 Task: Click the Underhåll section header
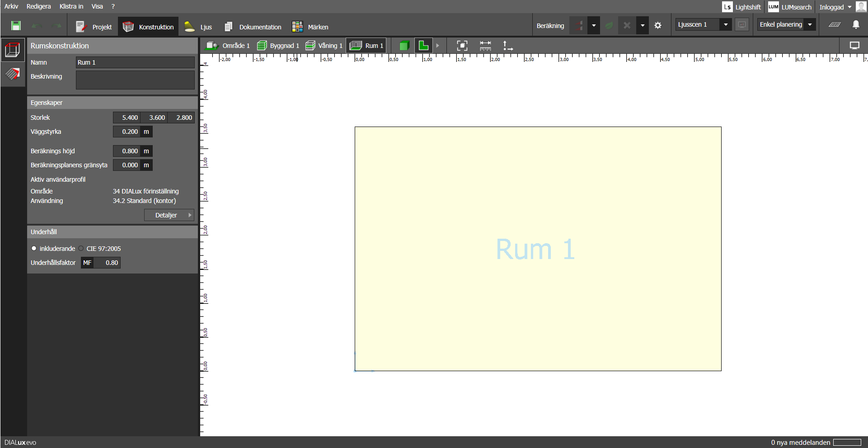pos(113,232)
